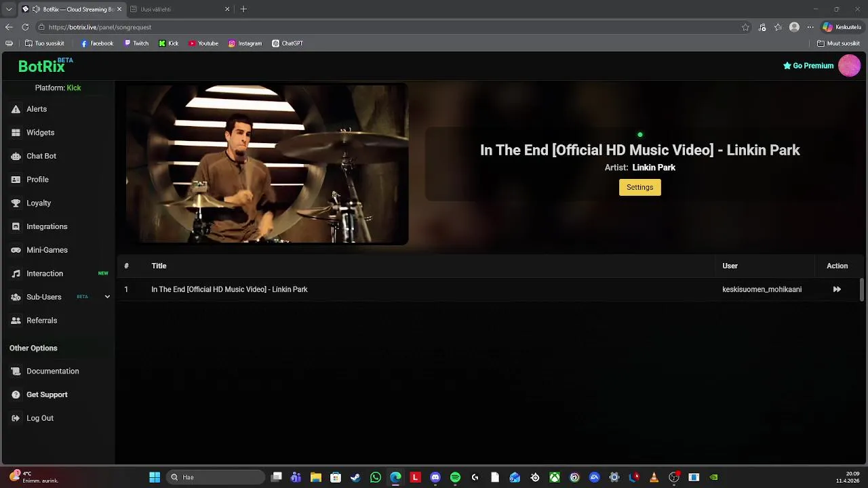The width and height of the screenshot is (868, 488).
Task: Open Tuo suosikit bookmark item
Action: (44, 43)
